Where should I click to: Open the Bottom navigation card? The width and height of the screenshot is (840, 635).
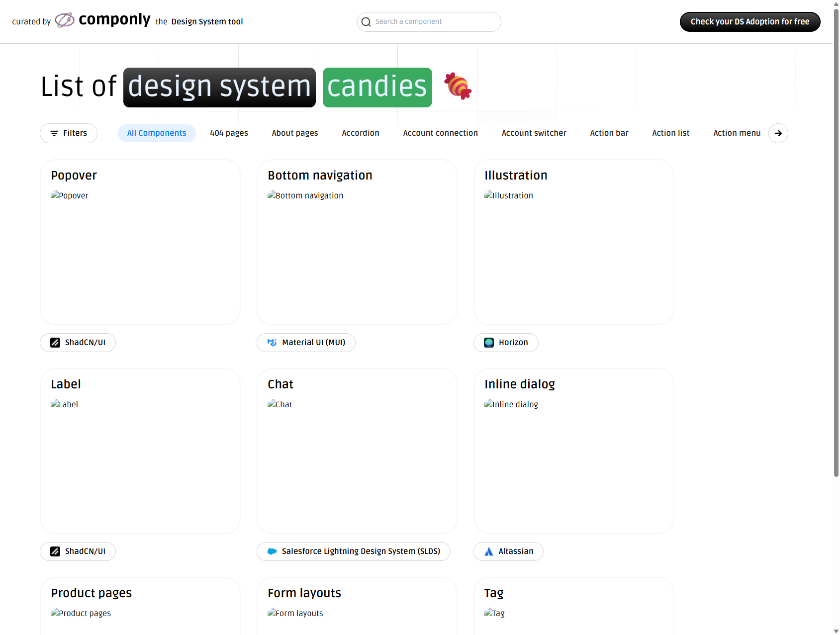[x=357, y=242]
